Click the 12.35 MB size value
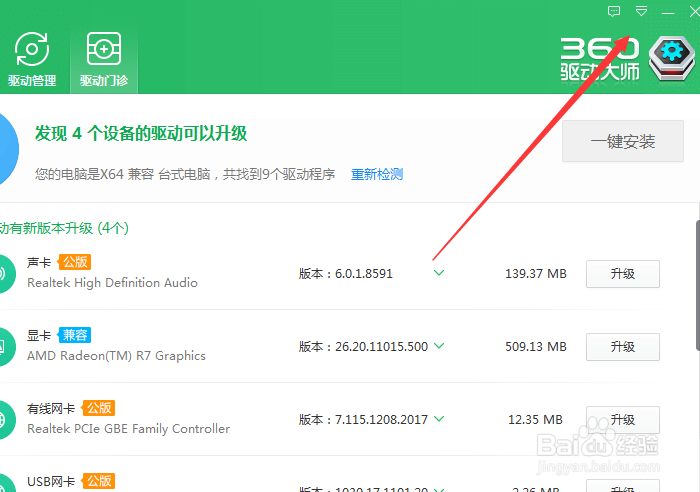 pyautogui.click(x=535, y=420)
